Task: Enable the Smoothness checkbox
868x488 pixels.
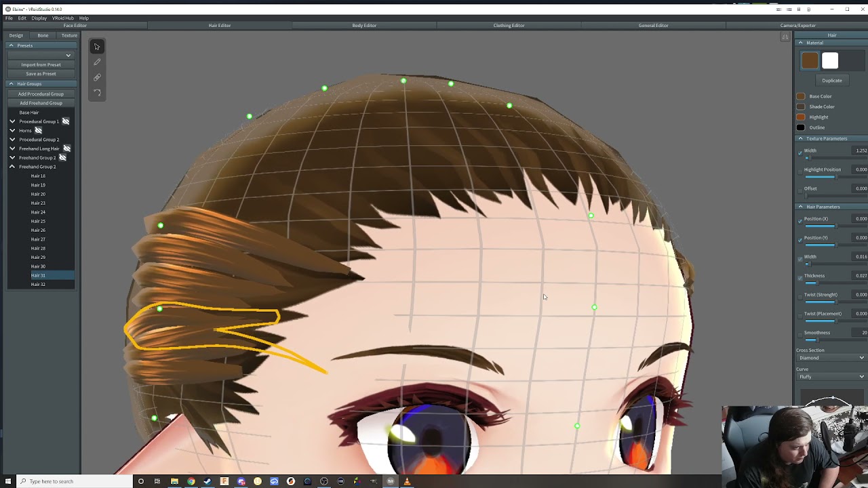Action: click(800, 335)
